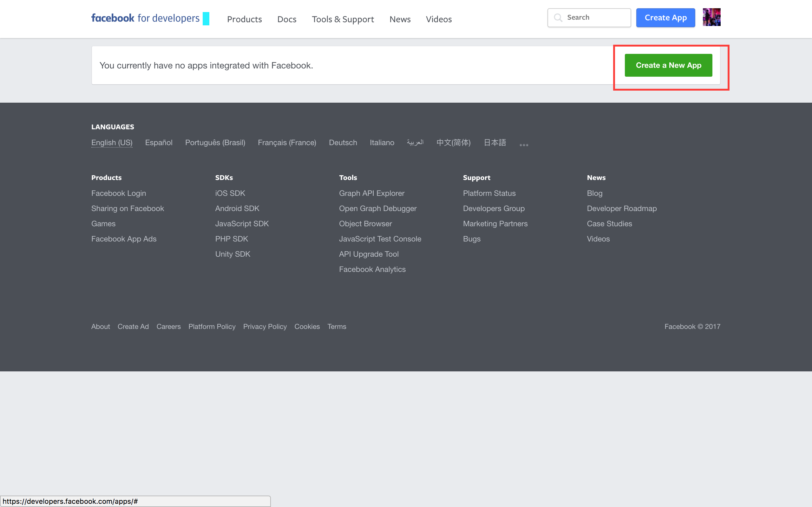Screen dimensions: 812x507
Task: Switch language to Español
Action: tap(159, 143)
